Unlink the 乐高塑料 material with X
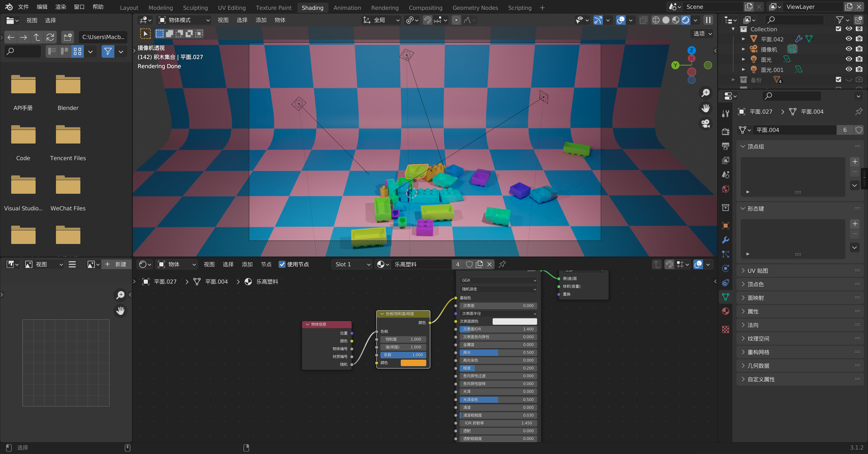This screenshot has height=454, width=868. coord(489,264)
